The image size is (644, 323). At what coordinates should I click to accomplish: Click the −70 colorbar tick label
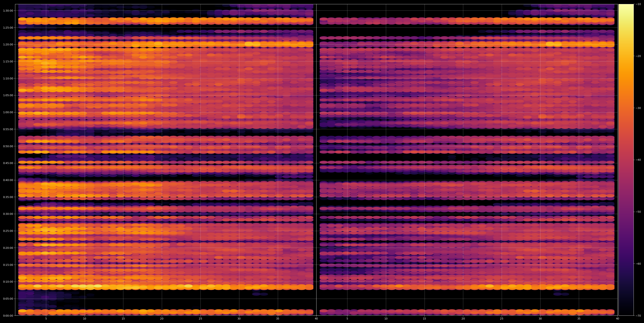638,316
